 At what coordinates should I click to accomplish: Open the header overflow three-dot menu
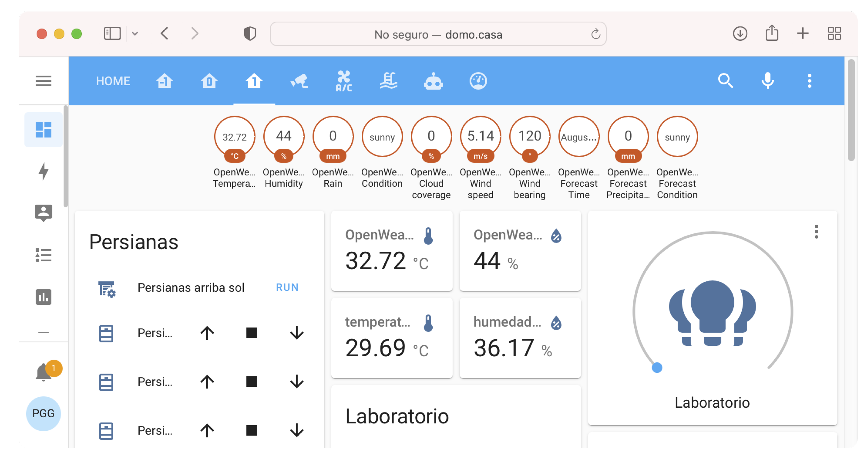point(809,81)
